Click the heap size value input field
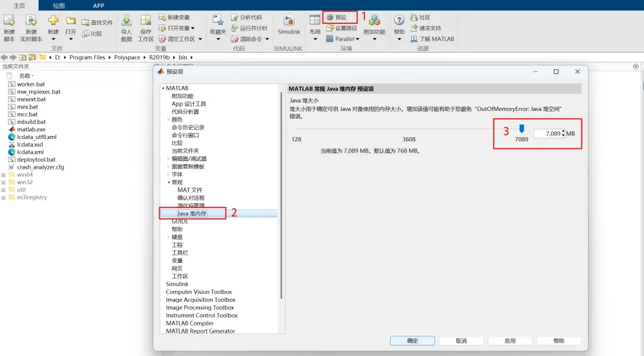 coord(547,134)
